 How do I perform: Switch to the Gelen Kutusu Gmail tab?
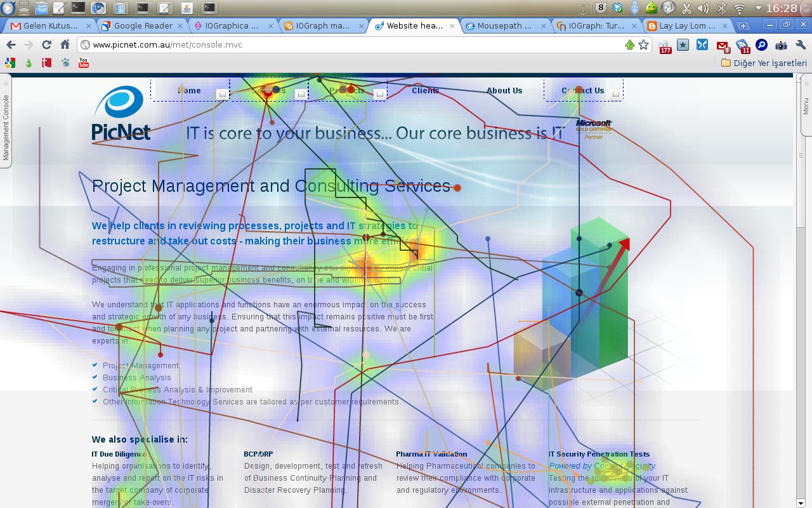(51, 26)
